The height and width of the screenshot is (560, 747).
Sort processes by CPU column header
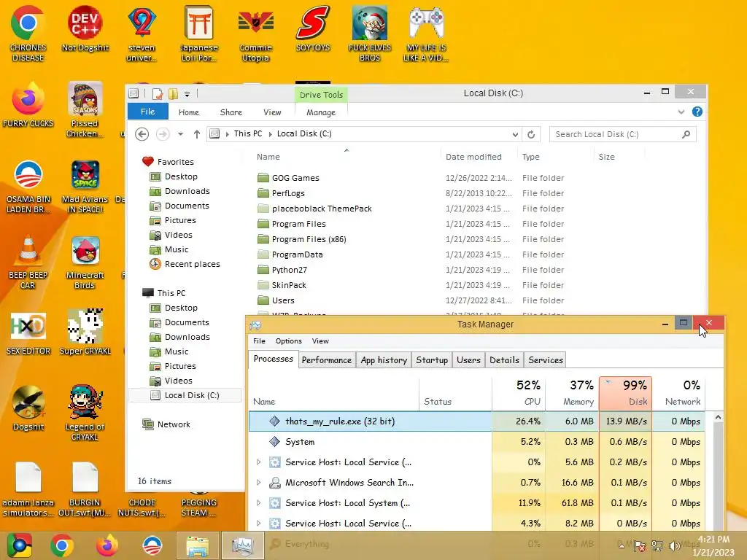click(519, 393)
